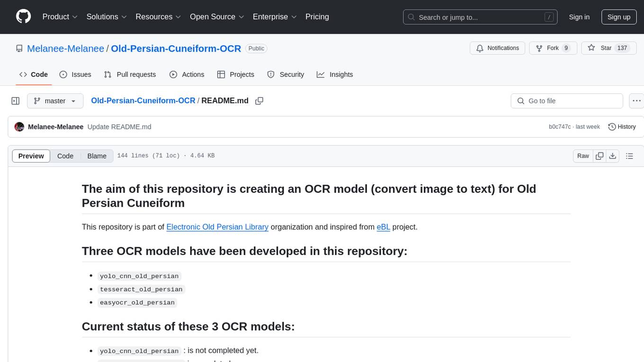Image resolution: width=644 pixels, height=362 pixels.
Task: Select the Actions tab
Action: (187, 74)
